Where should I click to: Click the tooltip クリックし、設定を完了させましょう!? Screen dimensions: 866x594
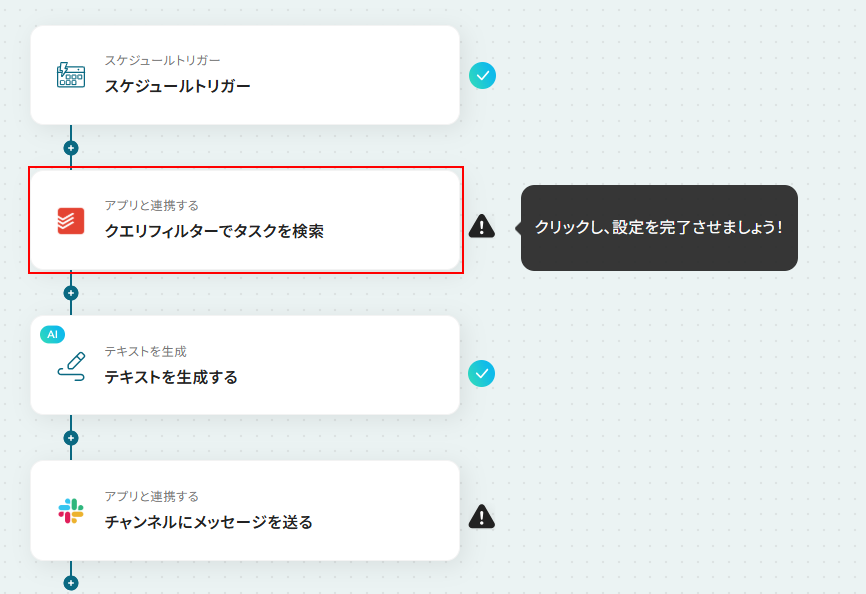[659, 227]
